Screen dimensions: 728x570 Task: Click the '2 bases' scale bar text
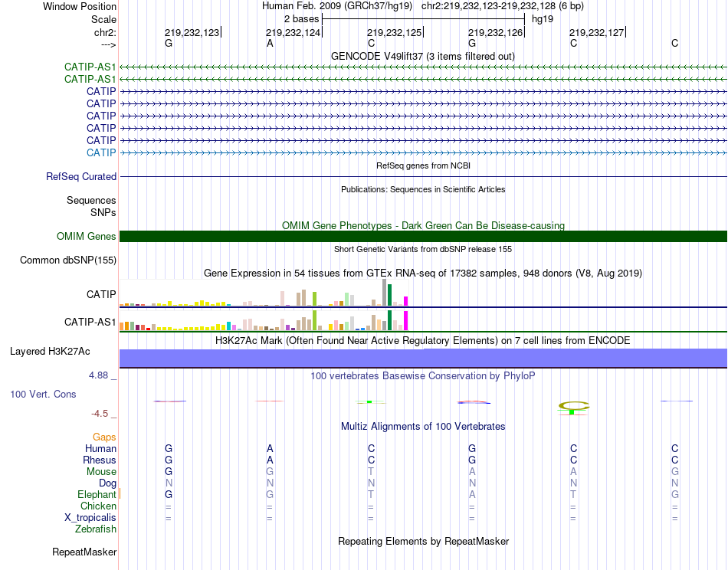(x=301, y=19)
